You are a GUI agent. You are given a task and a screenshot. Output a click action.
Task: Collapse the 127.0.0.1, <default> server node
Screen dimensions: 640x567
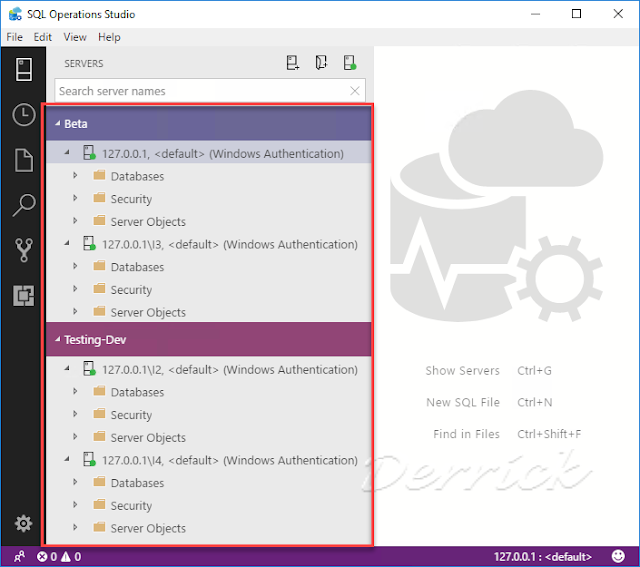coord(67,153)
